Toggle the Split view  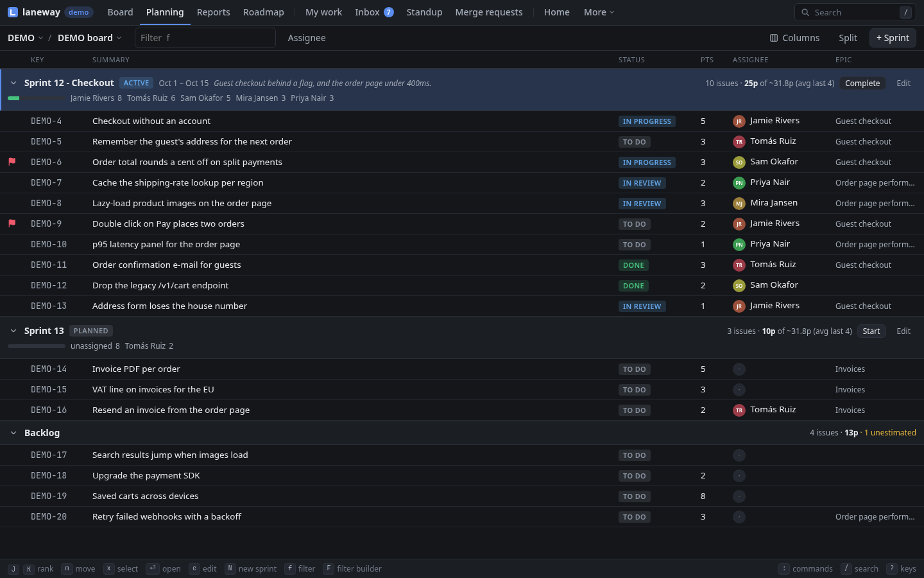pyautogui.click(x=848, y=38)
